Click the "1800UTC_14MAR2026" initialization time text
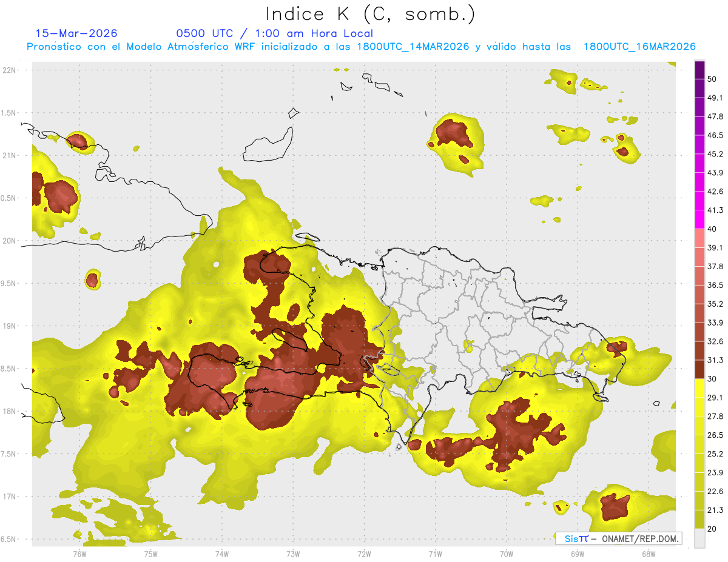Viewport: 728px width, 562px height. point(413,47)
